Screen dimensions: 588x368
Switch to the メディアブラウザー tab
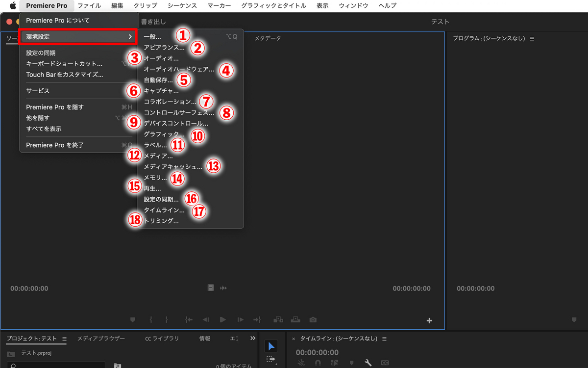pos(101,339)
